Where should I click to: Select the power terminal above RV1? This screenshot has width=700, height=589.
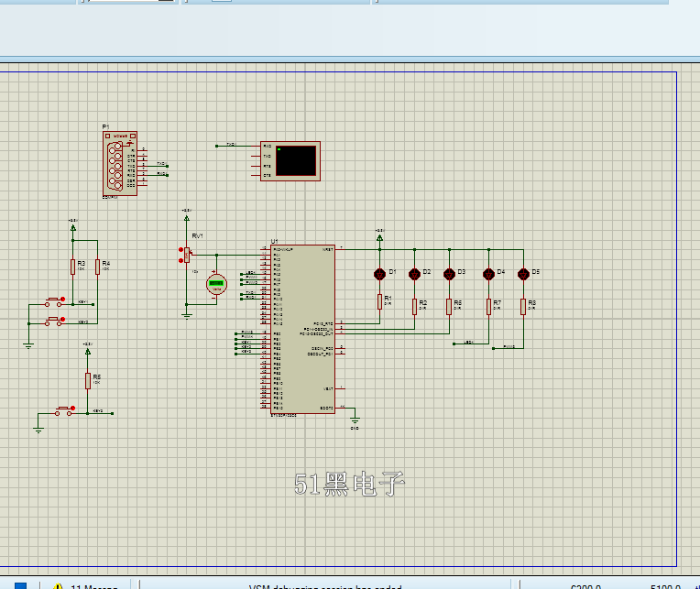187,217
